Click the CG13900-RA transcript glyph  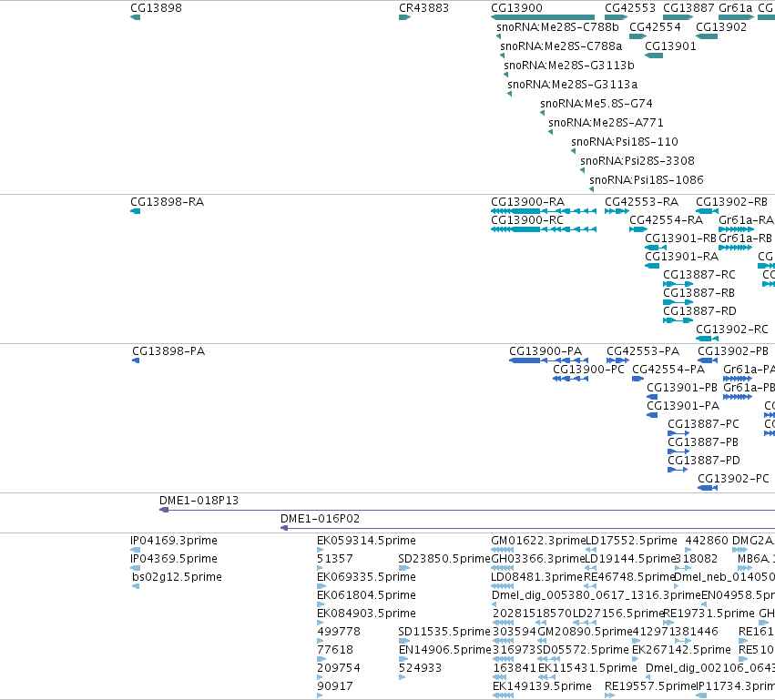(x=544, y=211)
